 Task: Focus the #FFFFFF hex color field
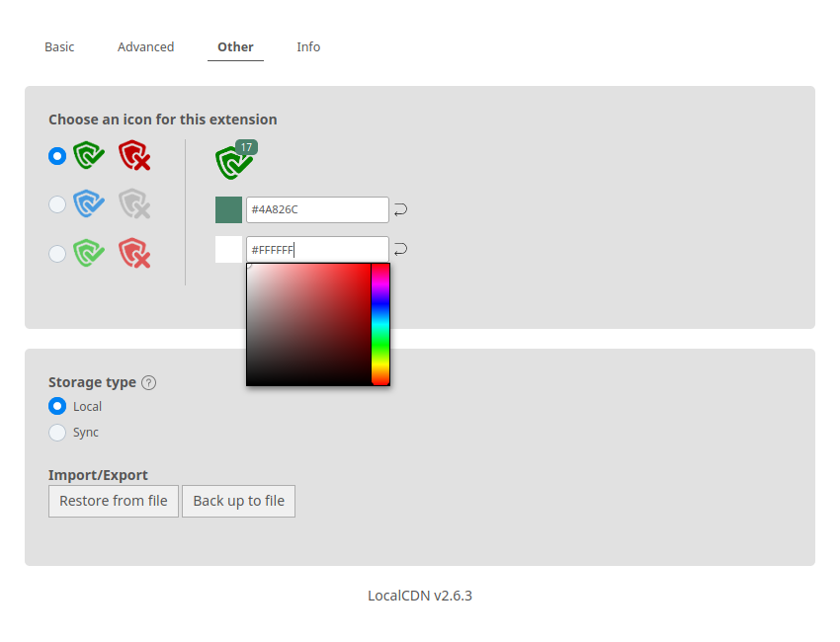pos(317,250)
